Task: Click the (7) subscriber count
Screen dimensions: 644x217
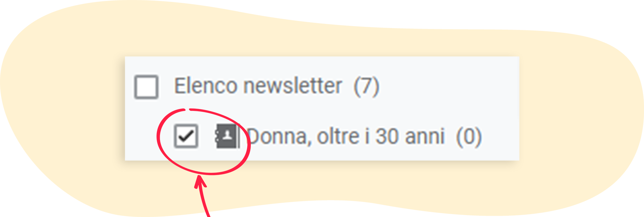Action: [366, 86]
